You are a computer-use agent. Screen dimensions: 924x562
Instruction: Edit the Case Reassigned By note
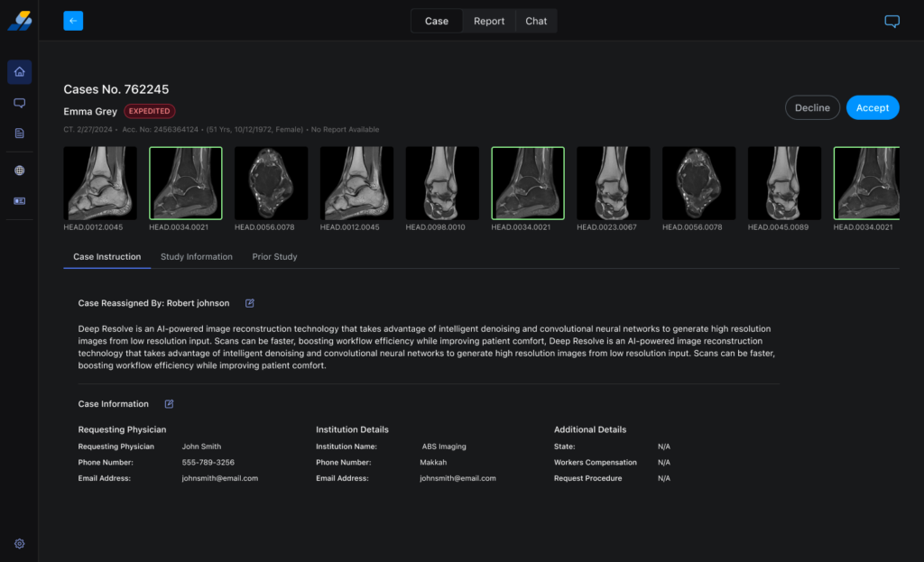click(x=250, y=303)
